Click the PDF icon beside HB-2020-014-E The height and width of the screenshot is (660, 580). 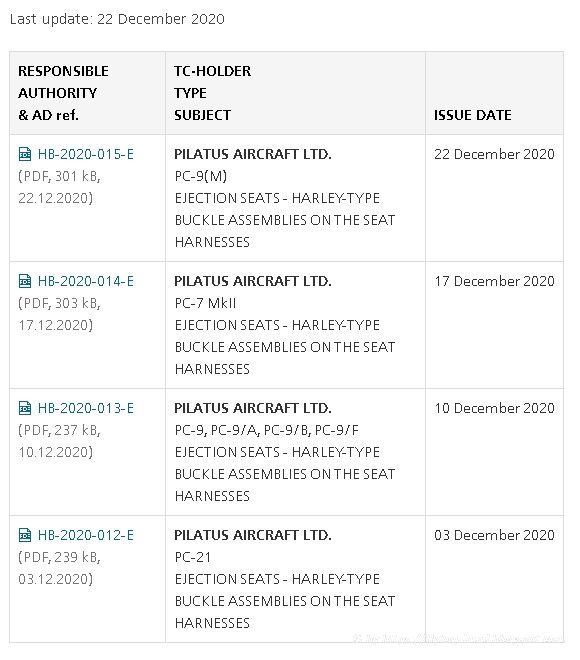click(25, 281)
